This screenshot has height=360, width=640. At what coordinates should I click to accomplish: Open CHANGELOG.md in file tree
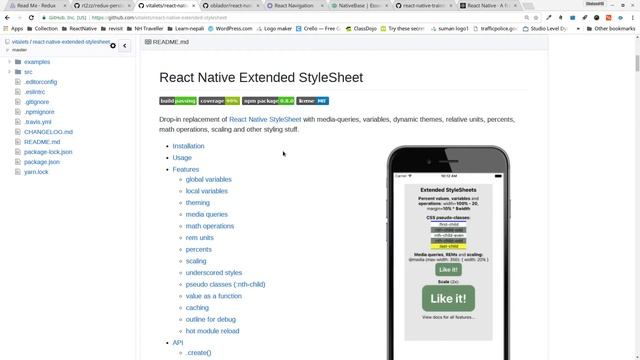(48, 132)
